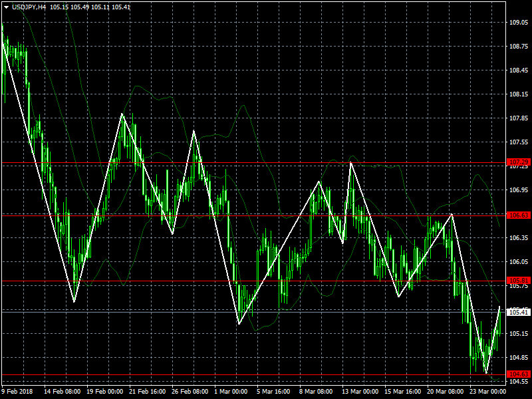Click the 108.75 price axis value
The height and width of the screenshot is (399, 532).
point(519,47)
